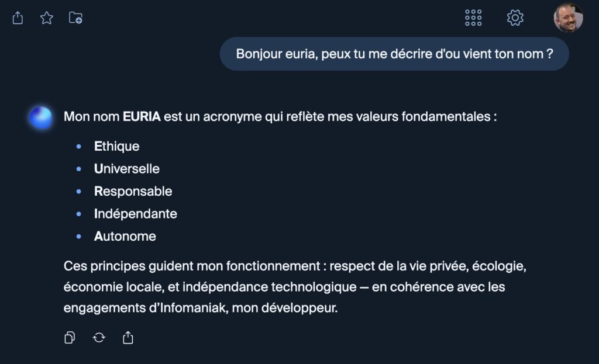Viewport: 599px width, 364px height.
Task: Click the user message bubble 'Bonjour euria'
Action: pos(394,54)
